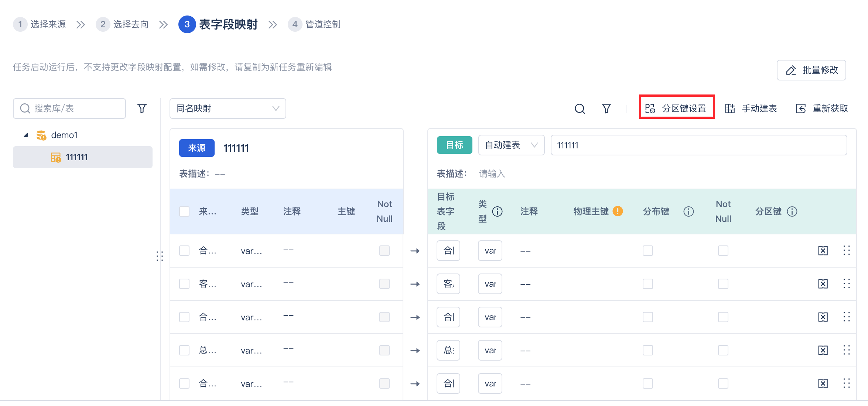Click delete icon in first target field row
The width and height of the screenshot is (868, 406).
tap(823, 251)
